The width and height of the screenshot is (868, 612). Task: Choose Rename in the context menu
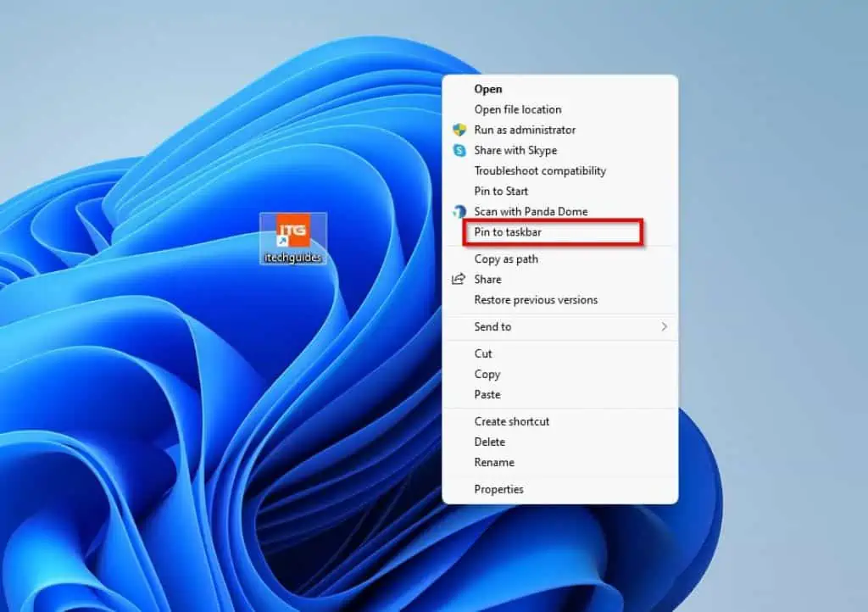click(494, 462)
